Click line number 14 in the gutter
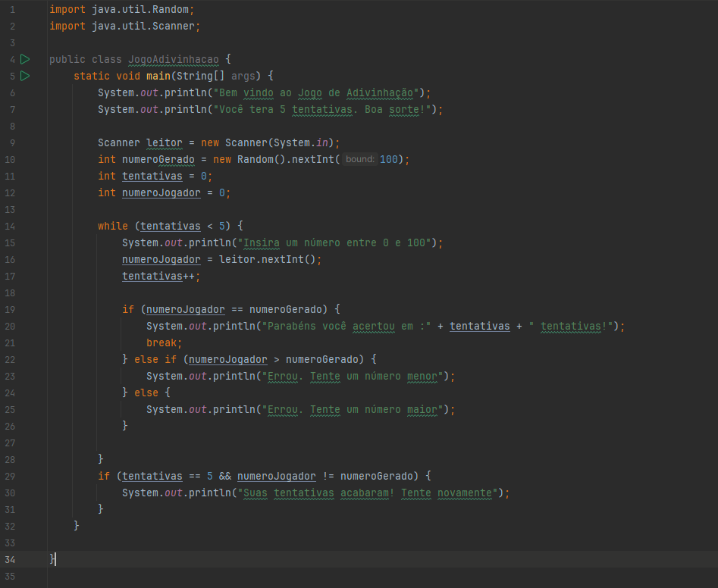This screenshot has height=588, width=718. (10, 227)
